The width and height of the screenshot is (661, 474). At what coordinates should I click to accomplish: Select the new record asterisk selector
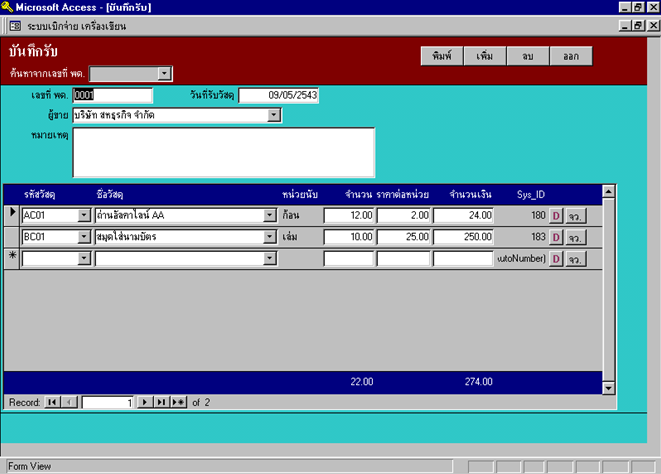point(12,258)
